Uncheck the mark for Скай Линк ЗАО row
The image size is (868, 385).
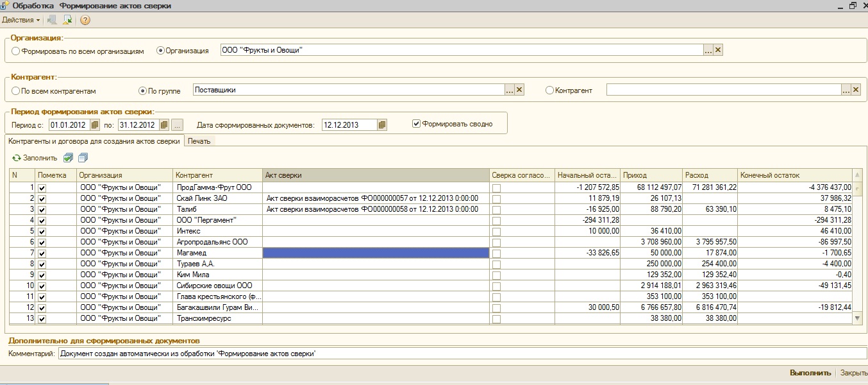tap(42, 199)
